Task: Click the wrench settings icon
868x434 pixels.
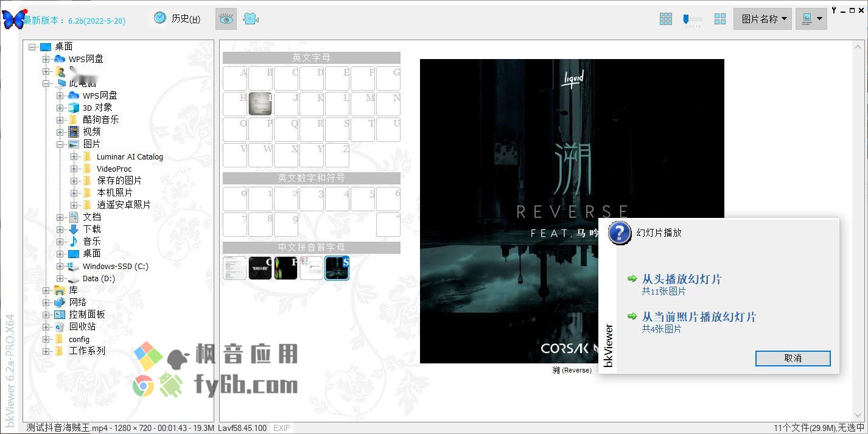Action: tap(834, 10)
